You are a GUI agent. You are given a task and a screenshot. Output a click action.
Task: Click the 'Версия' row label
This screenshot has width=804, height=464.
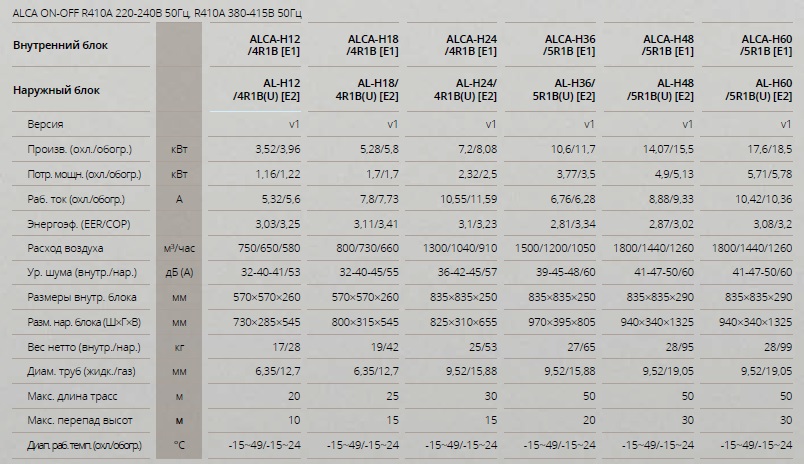tap(46, 124)
